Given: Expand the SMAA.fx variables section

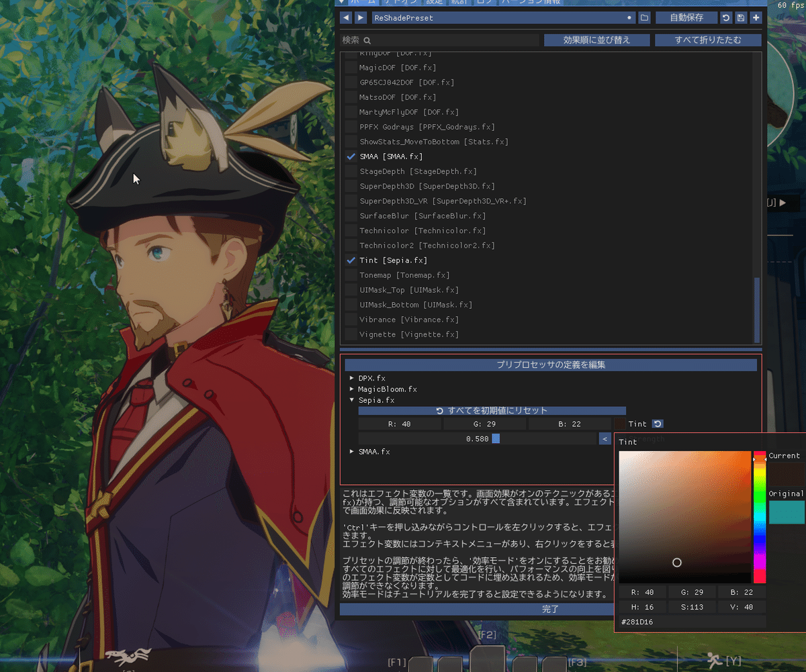Looking at the screenshot, I should coord(352,452).
